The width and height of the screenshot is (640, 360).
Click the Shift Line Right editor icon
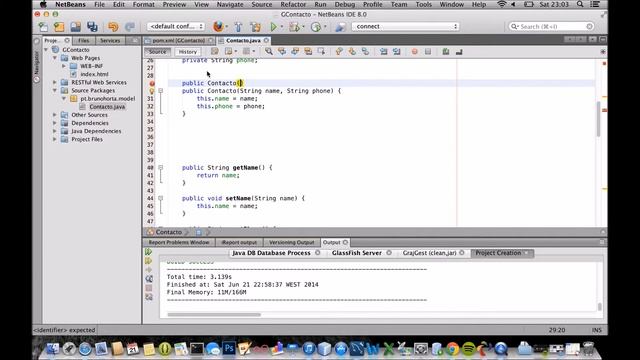[x=396, y=51]
